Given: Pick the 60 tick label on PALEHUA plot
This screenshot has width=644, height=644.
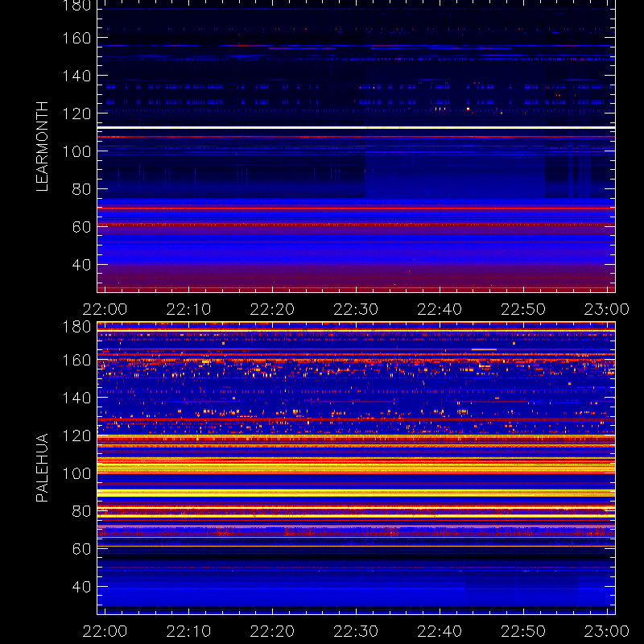Looking at the screenshot, I should pos(81,549).
